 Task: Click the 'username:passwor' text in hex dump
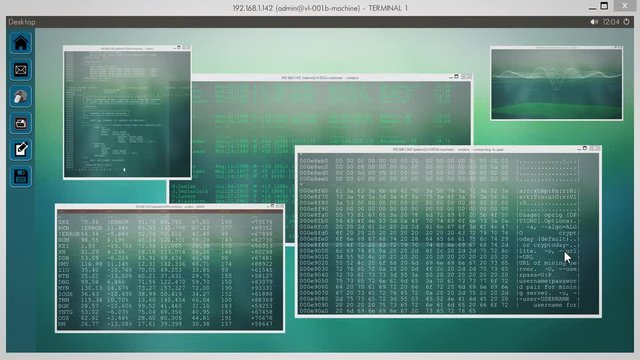click(x=549, y=281)
